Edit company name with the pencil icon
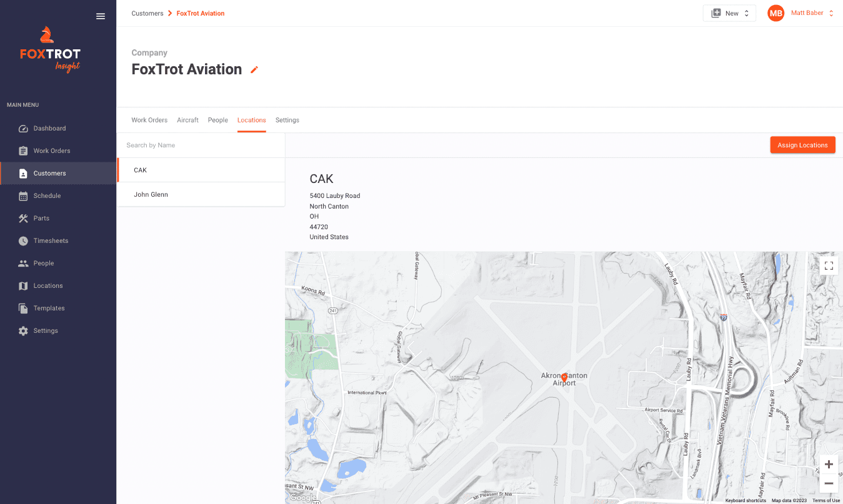843x504 pixels. [x=254, y=70]
